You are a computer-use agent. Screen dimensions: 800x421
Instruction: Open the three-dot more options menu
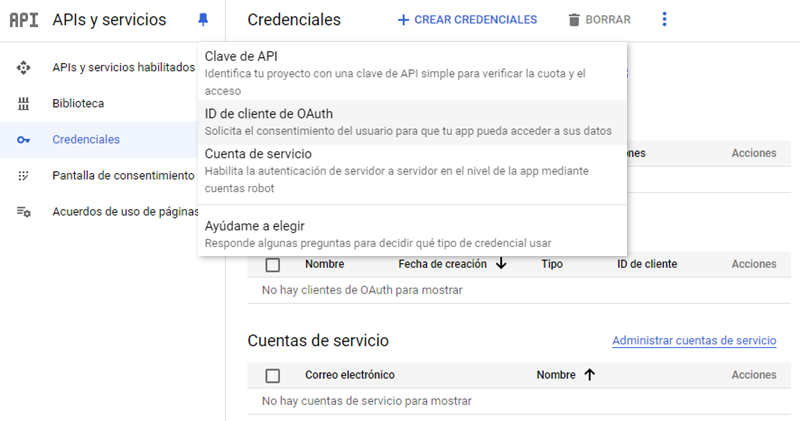click(x=664, y=19)
